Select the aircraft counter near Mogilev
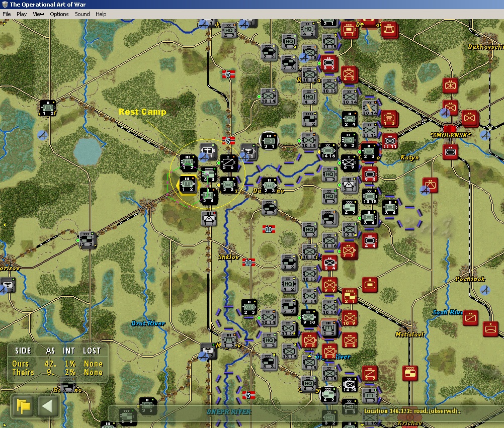 point(208,351)
